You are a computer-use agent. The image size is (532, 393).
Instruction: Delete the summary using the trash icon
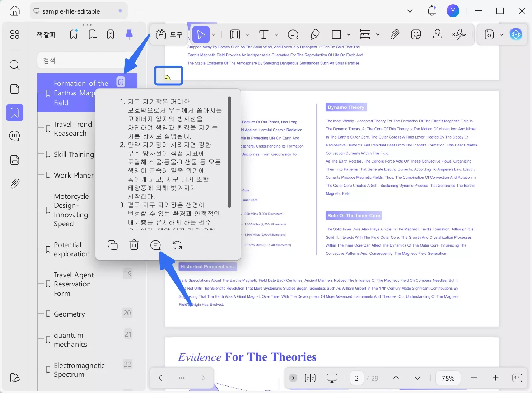134,245
